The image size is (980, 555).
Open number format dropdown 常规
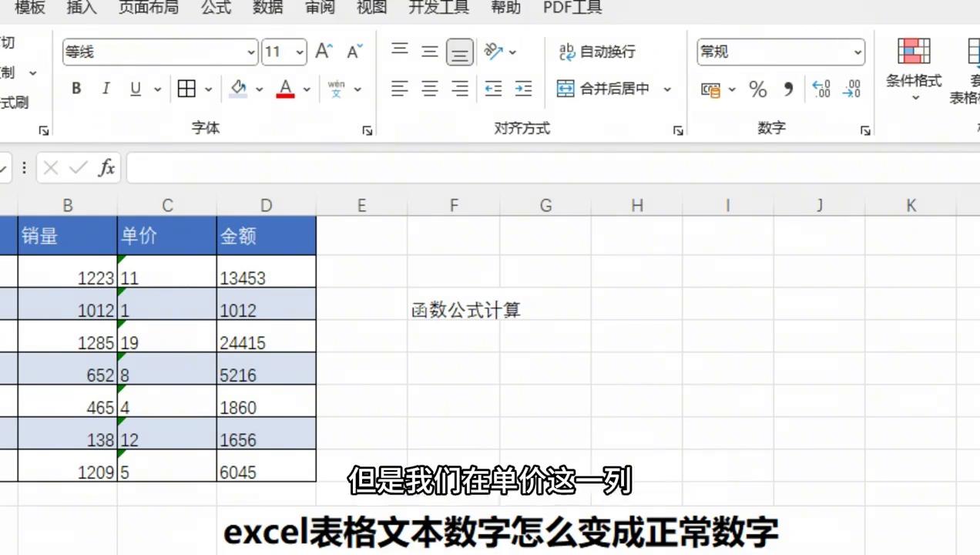point(857,52)
